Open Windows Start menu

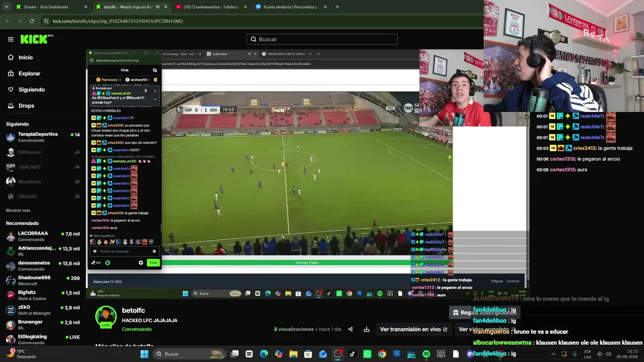144,354
